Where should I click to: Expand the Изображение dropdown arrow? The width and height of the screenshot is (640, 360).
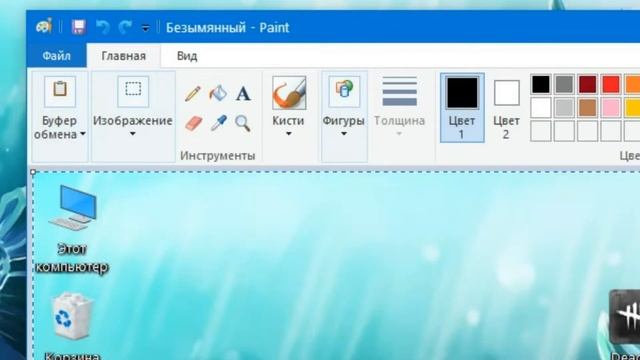[x=133, y=134]
